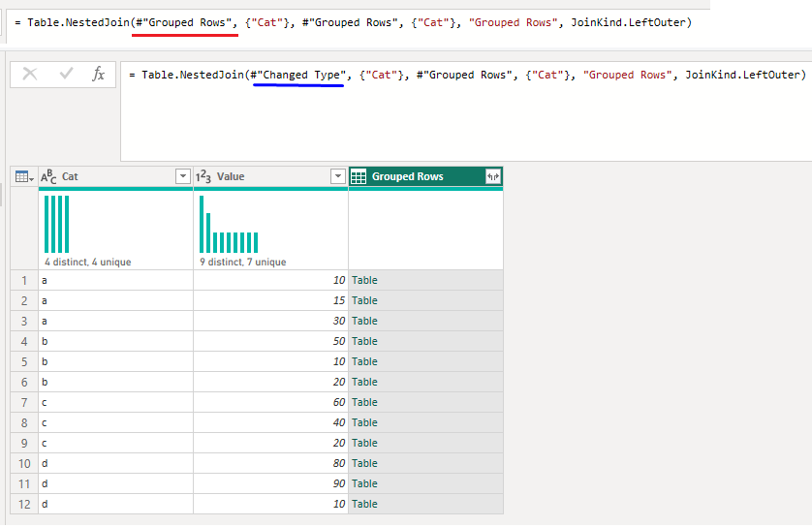This screenshot has width=812, height=527.
Task: Select the Cat column header
Action: tap(107, 177)
